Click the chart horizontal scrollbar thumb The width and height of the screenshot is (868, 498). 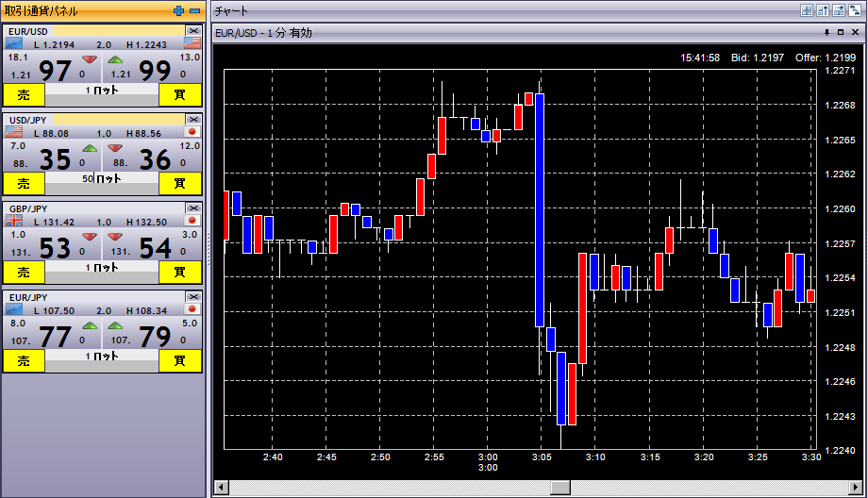[x=560, y=487]
